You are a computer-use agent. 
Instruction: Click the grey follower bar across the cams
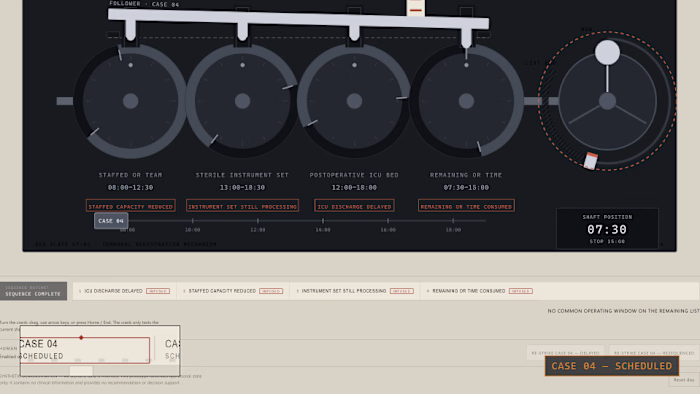(x=298, y=19)
